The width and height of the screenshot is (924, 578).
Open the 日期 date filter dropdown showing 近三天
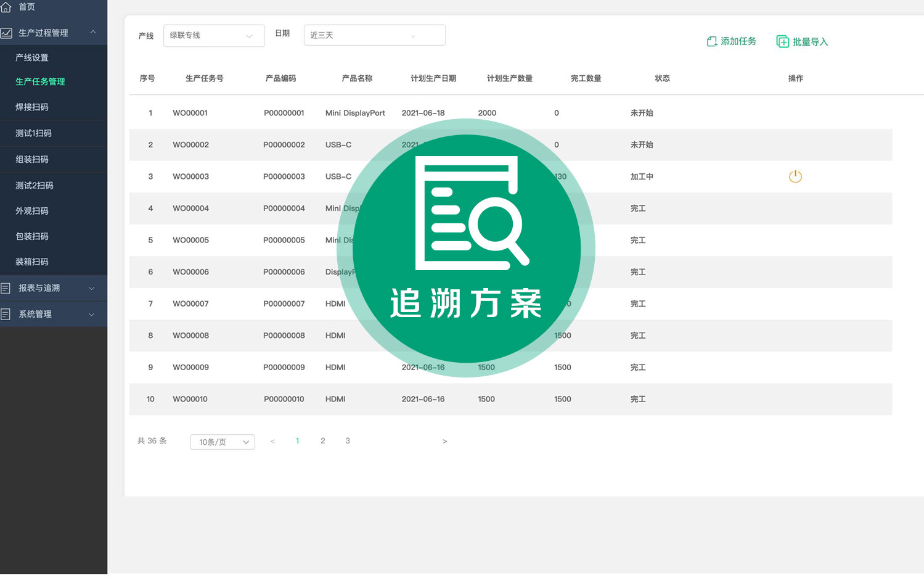[x=374, y=35]
